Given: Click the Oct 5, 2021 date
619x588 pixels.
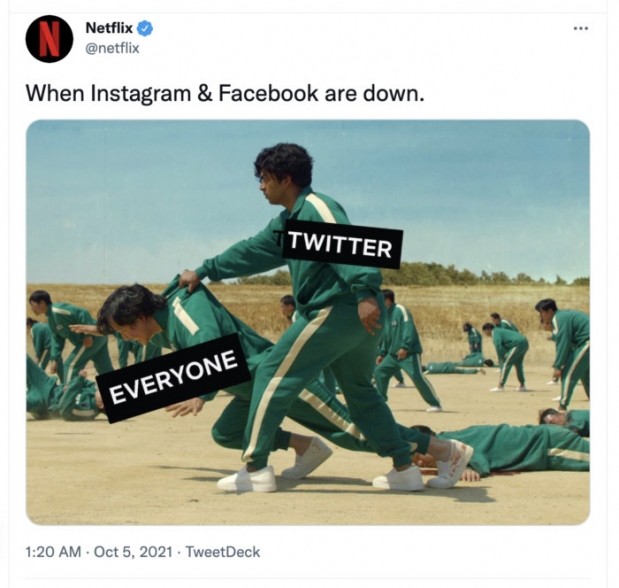Looking at the screenshot, I should point(133,551).
